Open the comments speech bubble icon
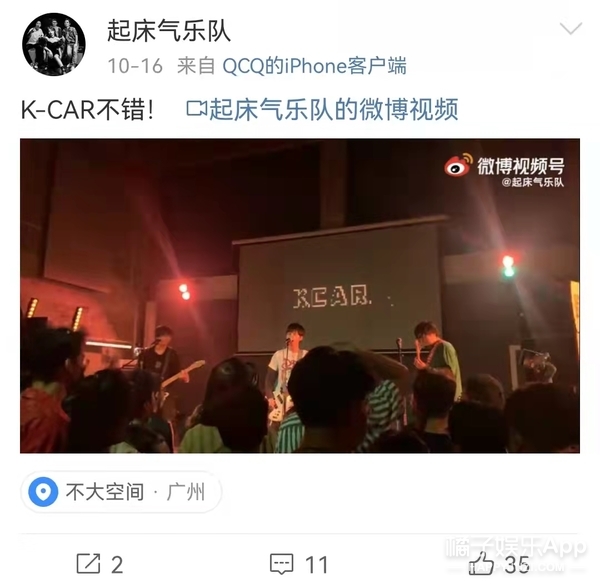Screen dimensions: 600x588 coord(282,564)
